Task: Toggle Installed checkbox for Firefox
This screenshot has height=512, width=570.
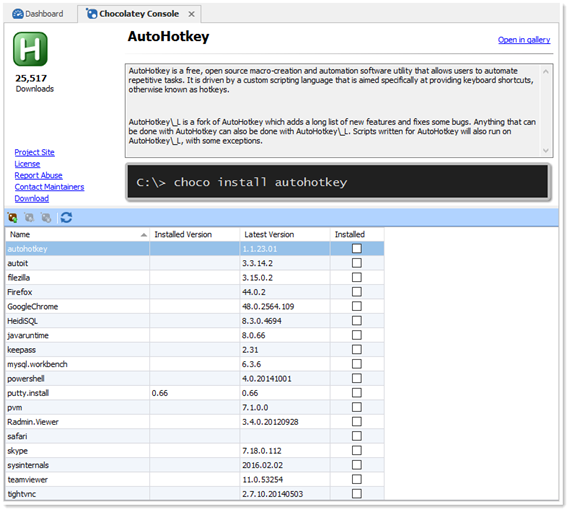Action: click(357, 292)
